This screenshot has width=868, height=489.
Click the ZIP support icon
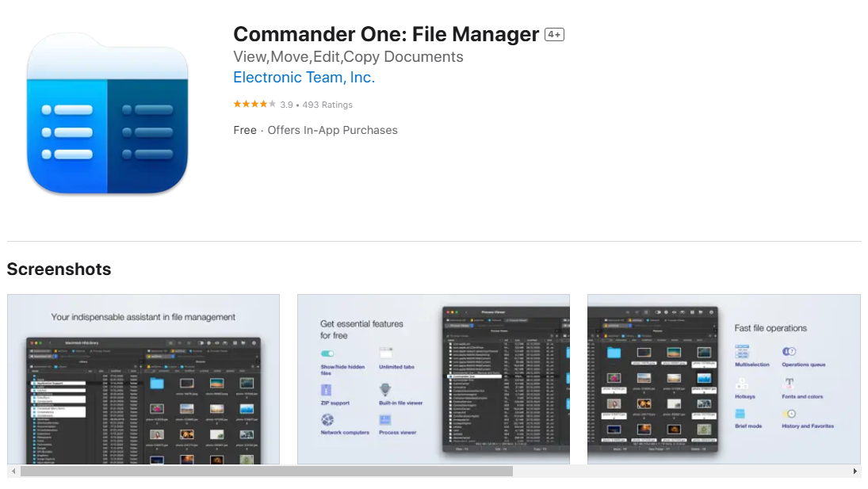(326, 390)
